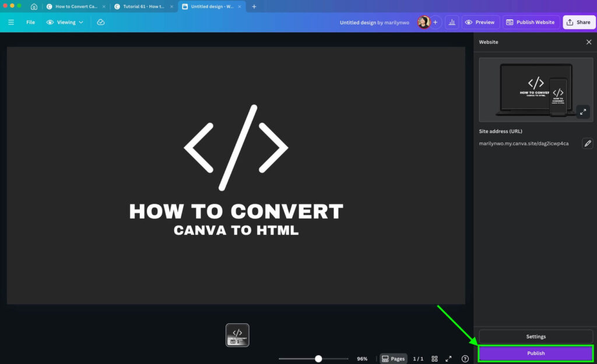Screen dimensions: 597x364
Task: Open the Settings button in the Website panel
Action: pos(535,336)
